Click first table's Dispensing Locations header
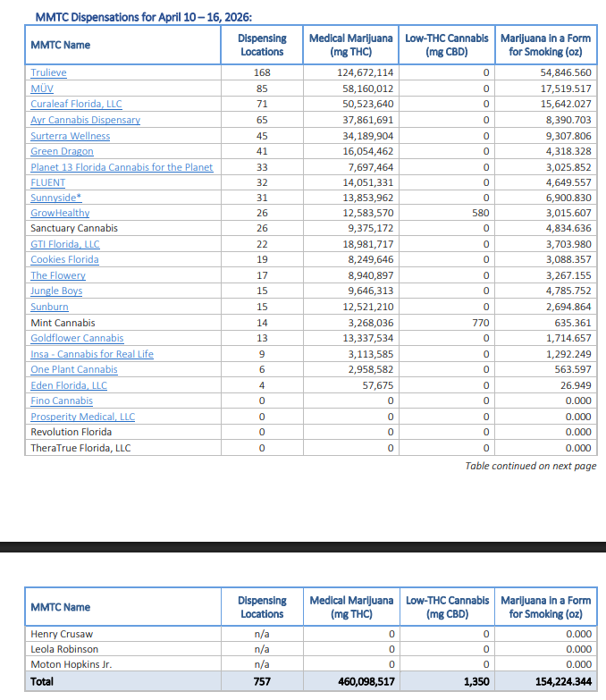606x700 pixels. [262, 45]
